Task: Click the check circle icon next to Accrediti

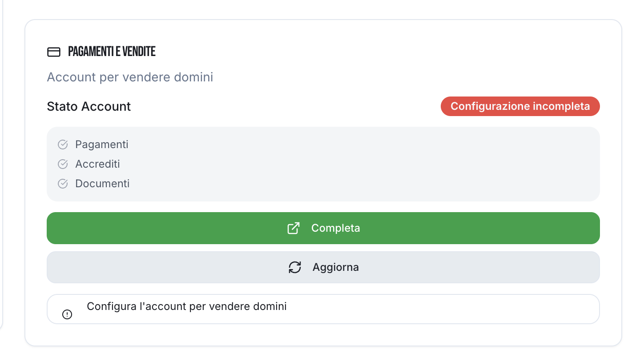Action: pos(63,164)
